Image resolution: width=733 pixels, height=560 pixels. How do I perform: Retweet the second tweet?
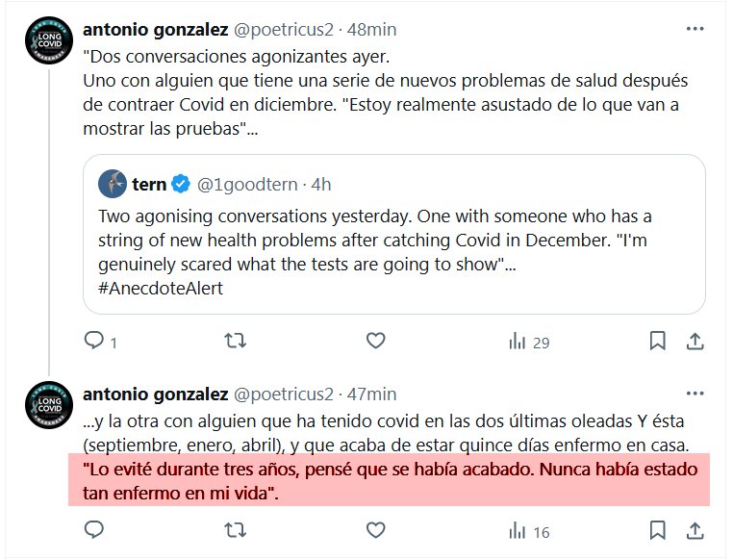pyautogui.click(x=235, y=530)
